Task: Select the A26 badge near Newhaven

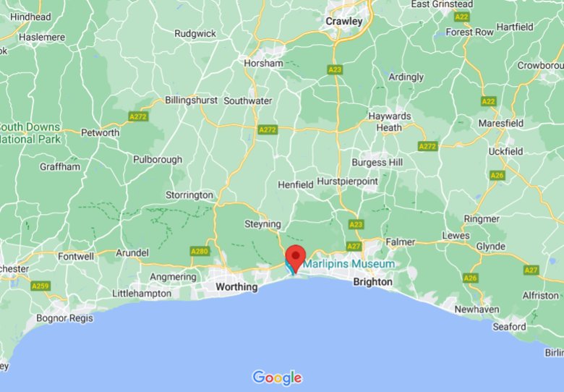Action: tap(470, 278)
